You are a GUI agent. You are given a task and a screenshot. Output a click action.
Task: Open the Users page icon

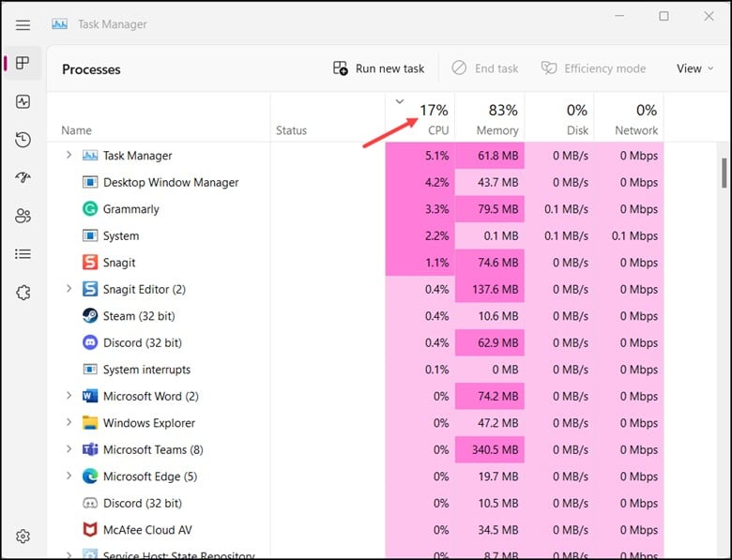(23, 216)
